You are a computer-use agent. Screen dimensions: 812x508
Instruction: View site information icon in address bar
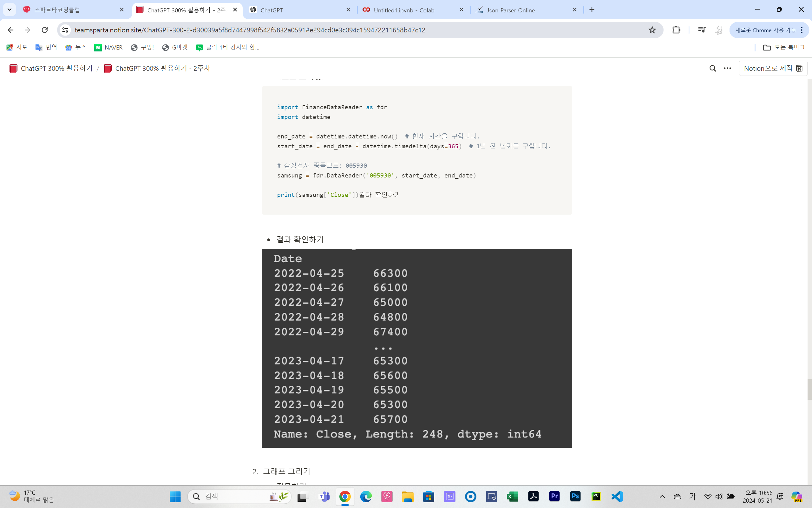(65, 30)
